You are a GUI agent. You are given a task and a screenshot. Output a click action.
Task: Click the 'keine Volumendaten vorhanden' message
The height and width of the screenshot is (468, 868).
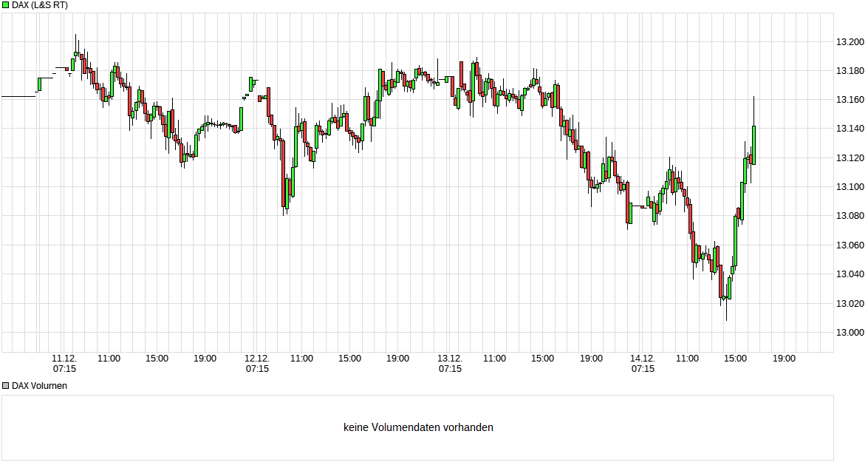pyautogui.click(x=418, y=427)
